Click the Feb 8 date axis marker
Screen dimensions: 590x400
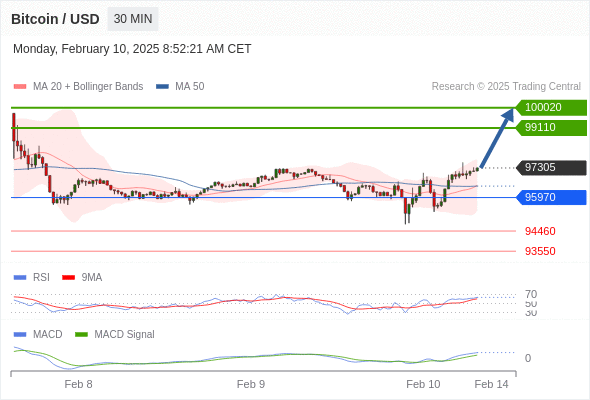click(x=78, y=384)
